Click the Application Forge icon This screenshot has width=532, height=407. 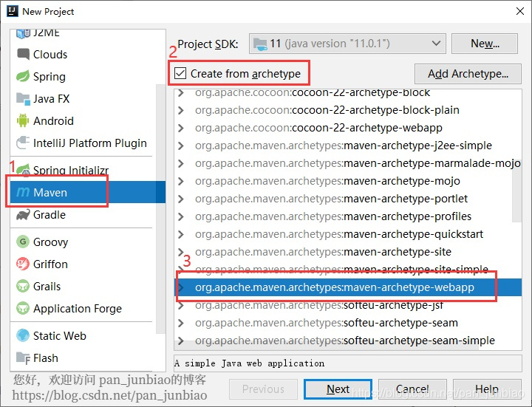pyautogui.click(x=23, y=308)
